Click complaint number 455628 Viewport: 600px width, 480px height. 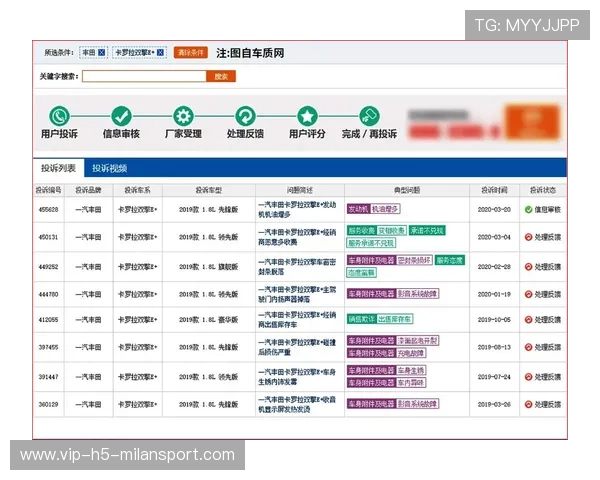tap(49, 209)
